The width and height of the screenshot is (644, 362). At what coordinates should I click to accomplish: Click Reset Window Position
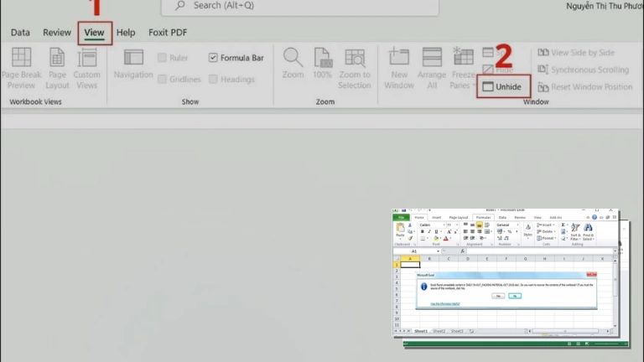coord(584,87)
